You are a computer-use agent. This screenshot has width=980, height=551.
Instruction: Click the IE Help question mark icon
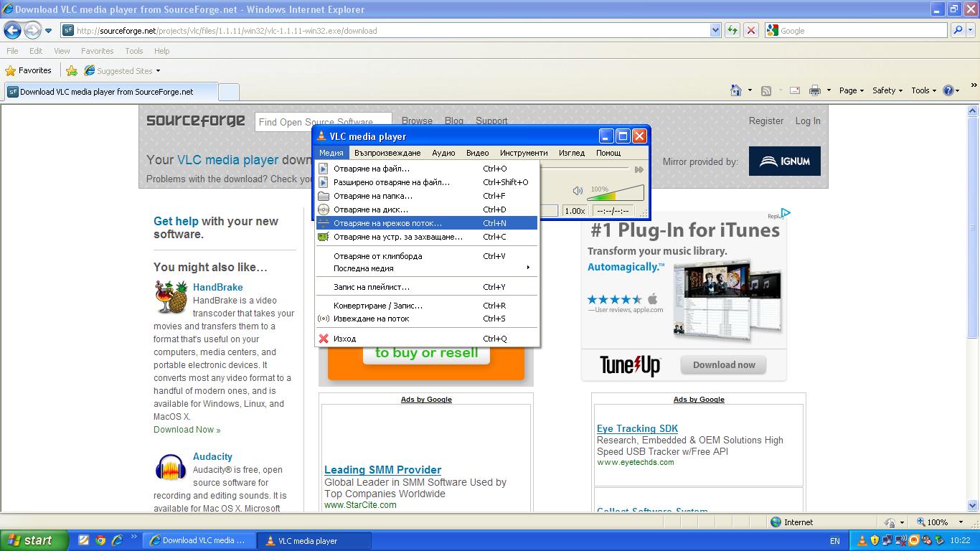coord(948,90)
